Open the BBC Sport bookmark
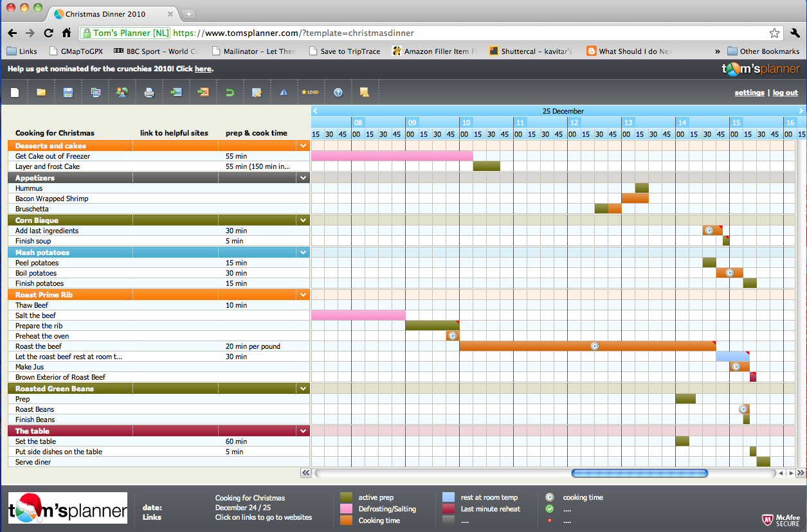 [156, 51]
